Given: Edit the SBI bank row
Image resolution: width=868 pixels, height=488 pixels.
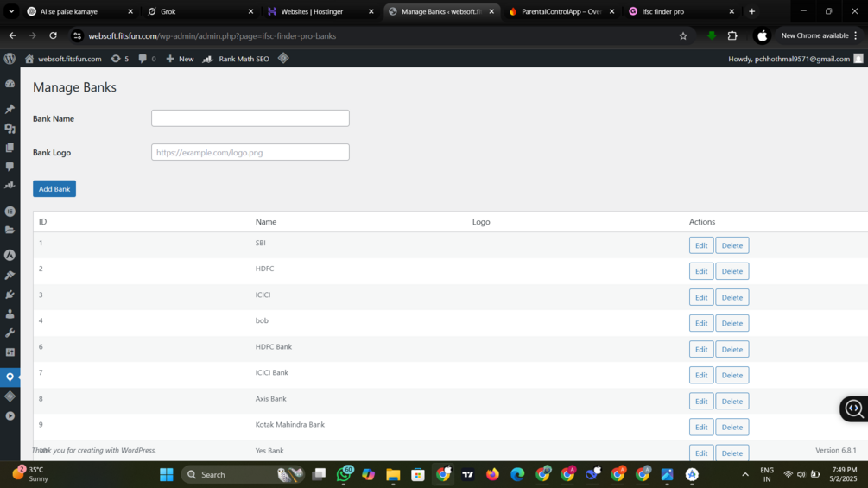Looking at the screenshot, I should point(701,245).
